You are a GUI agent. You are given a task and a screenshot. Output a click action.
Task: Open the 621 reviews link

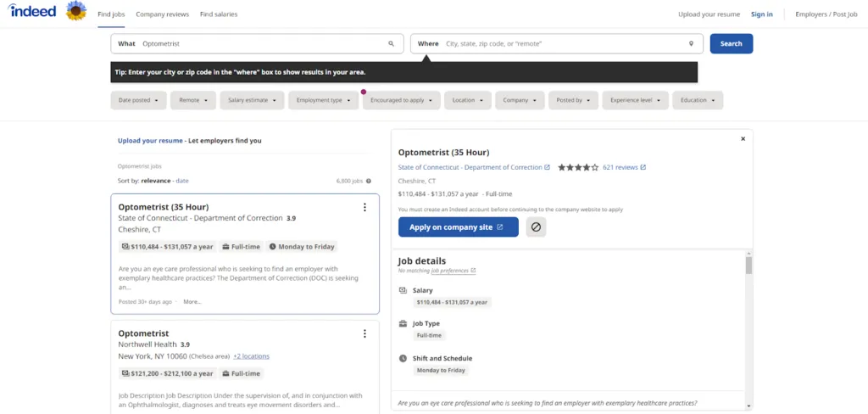(x=620, y=167)
